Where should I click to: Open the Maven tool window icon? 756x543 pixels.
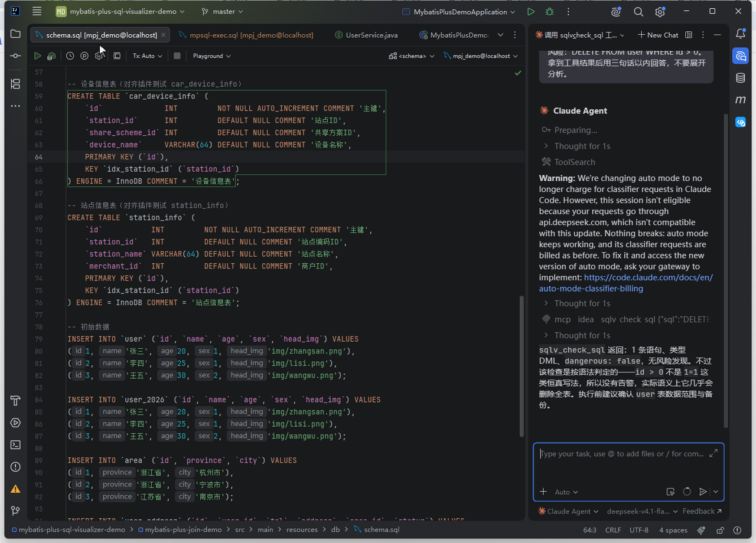coord(741,100)
